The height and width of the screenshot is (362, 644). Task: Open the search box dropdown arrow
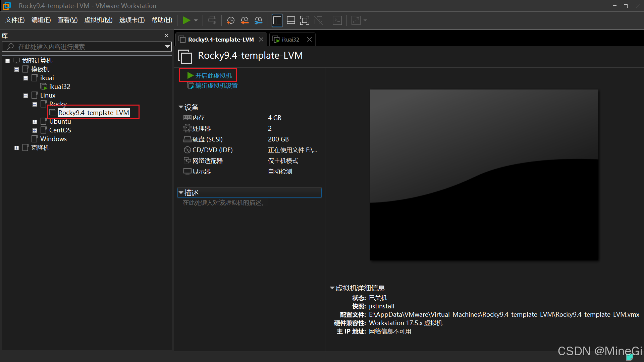167,47
